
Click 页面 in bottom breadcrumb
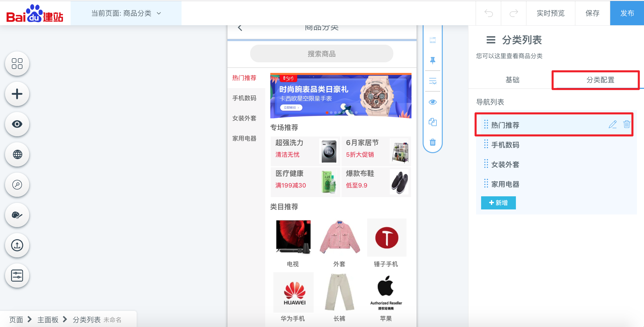16,320
